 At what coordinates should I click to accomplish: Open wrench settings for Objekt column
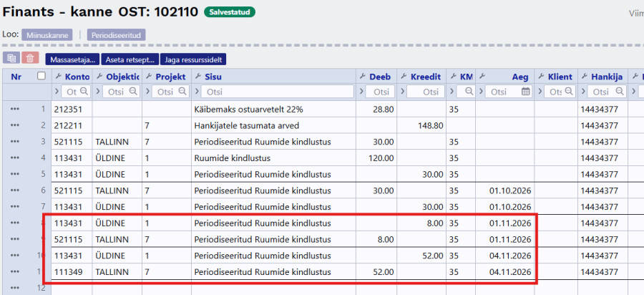tap(99, 77)
